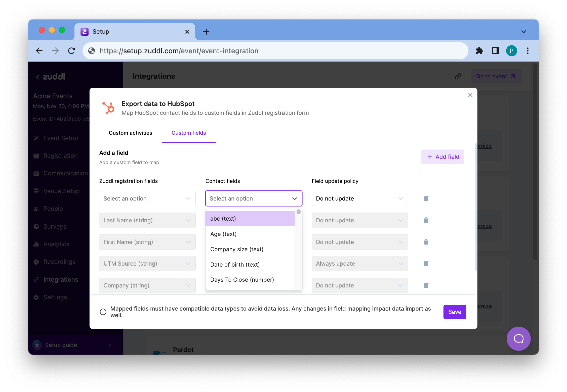567x392 pixels.
Task: Click the dropdown list scrollbar thumb
Action: pos(298,212)
